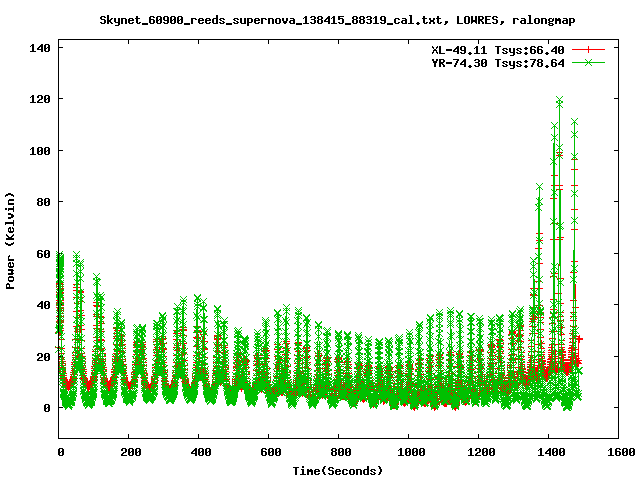Click the plot title containing 'Skynet_60900_reeds_supernova'
Screen dimensions: 640x480
(337, 20)
